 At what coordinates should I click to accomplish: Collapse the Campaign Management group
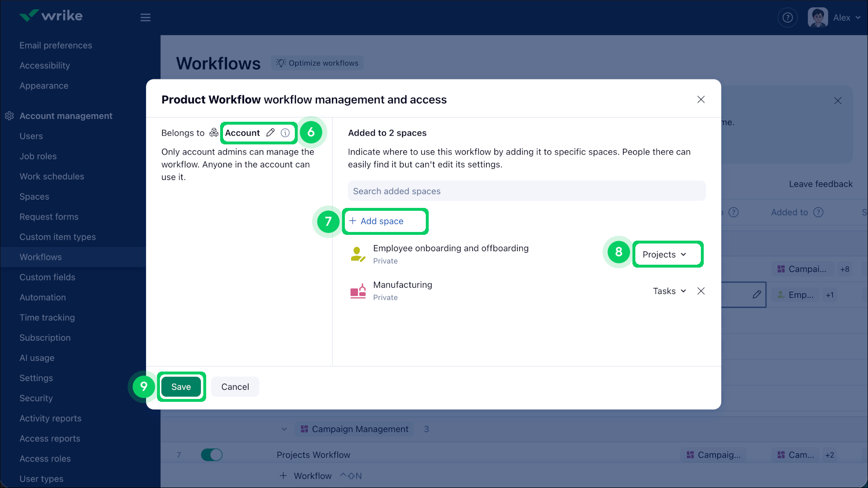pyautogui.click(x=284, y=429)
